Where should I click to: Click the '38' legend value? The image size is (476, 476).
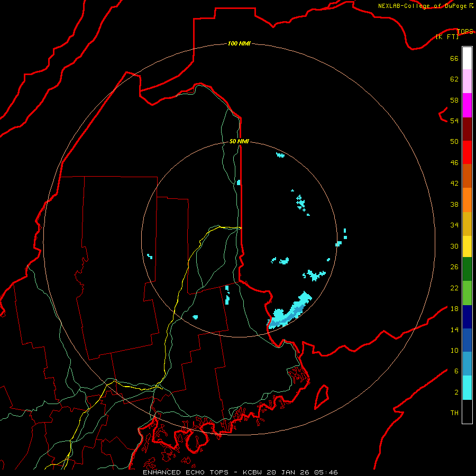(x=454, y=204)
